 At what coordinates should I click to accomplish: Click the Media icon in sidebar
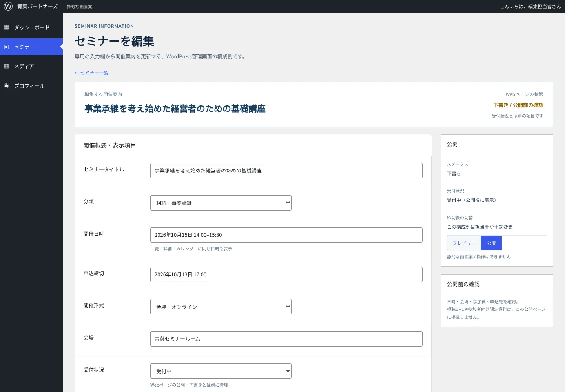(x=6, y=66)
